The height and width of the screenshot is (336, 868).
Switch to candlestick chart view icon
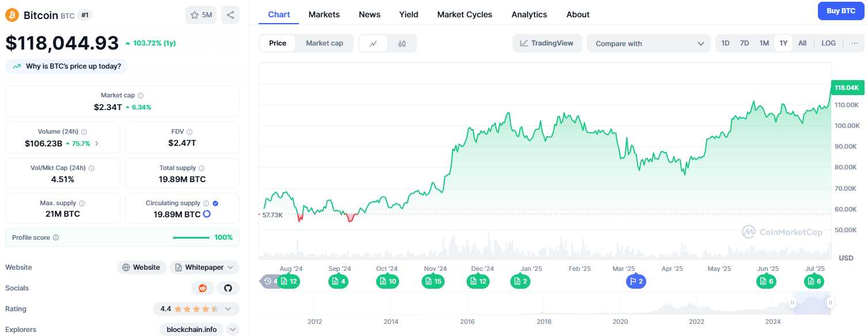click(402, 43)
